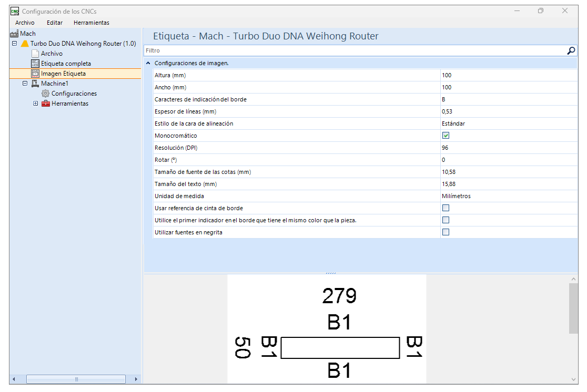This screenshot has width=587, height=392.
Task: Click the tree panel horizontal scrollbar thumb
Action: [76, 379]
